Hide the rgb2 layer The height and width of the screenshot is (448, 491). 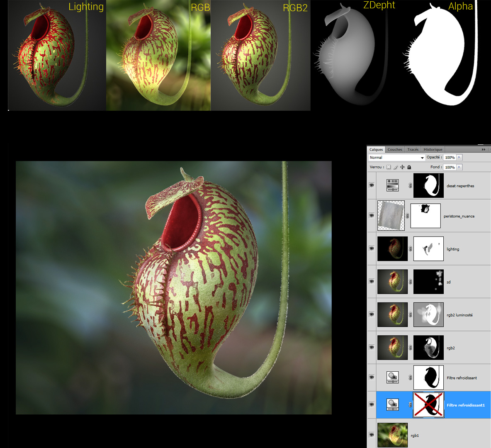tap(372, 347)
